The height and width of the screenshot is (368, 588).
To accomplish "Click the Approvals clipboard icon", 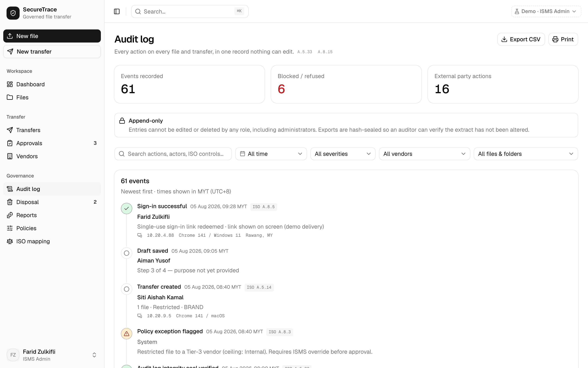I will (x=10, y=143).
